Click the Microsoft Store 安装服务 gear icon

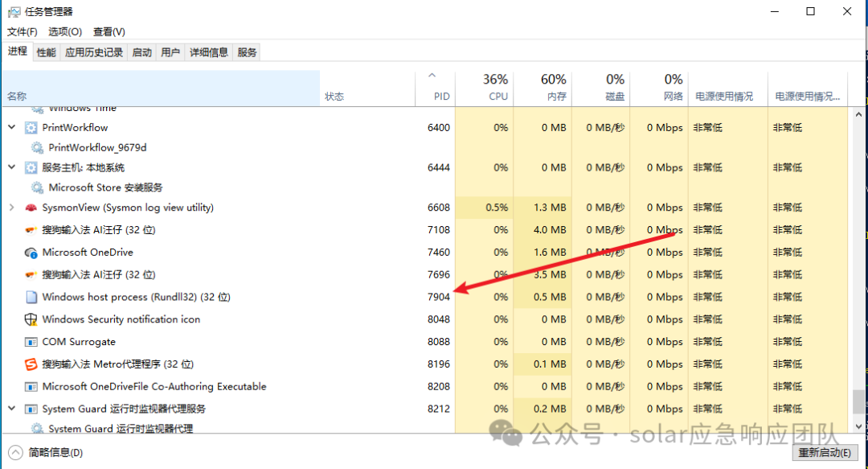[x=37, y=187]
